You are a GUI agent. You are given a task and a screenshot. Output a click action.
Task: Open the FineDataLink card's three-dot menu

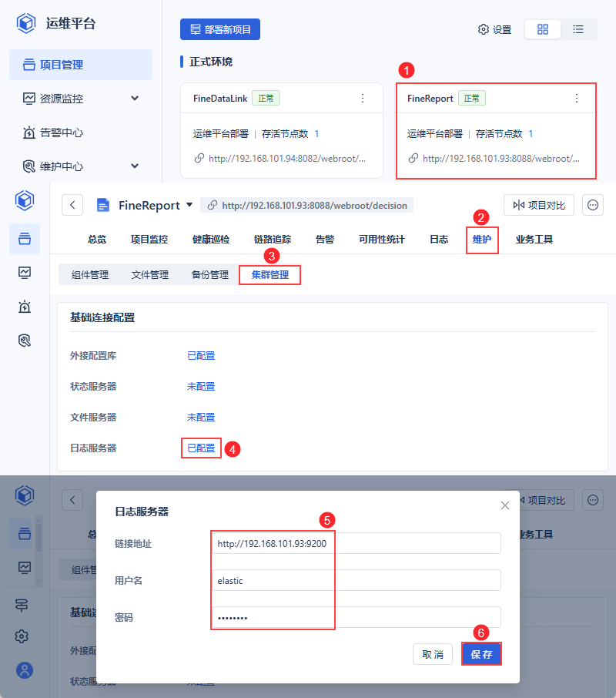(x=363, y=99)
